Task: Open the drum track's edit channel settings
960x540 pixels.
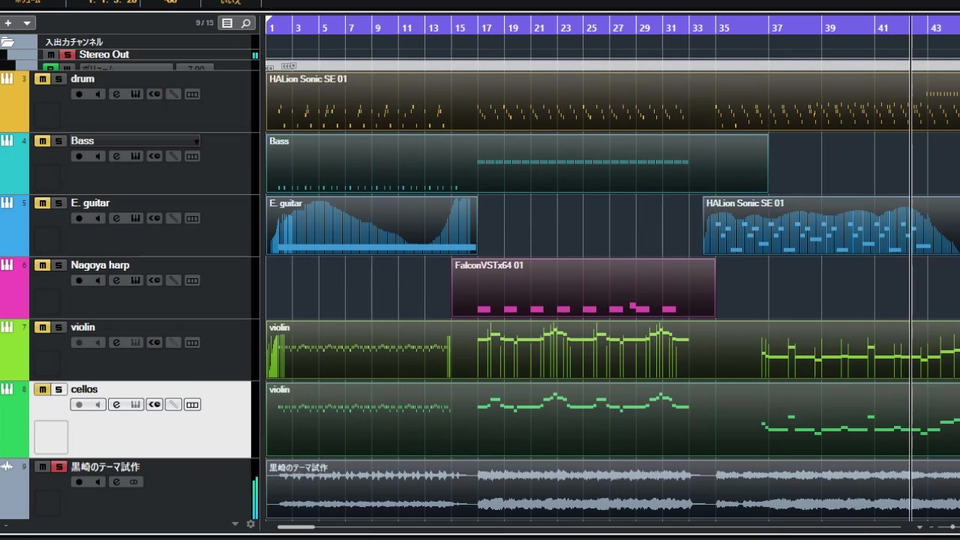Action: [x=116, y=94]
